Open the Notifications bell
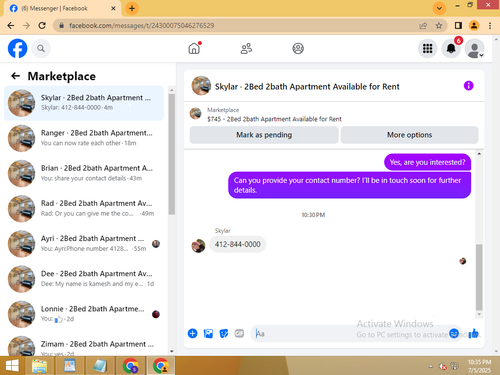Viewport: 500px width, 375px height. pyautogui.click(x=451, y=49)
